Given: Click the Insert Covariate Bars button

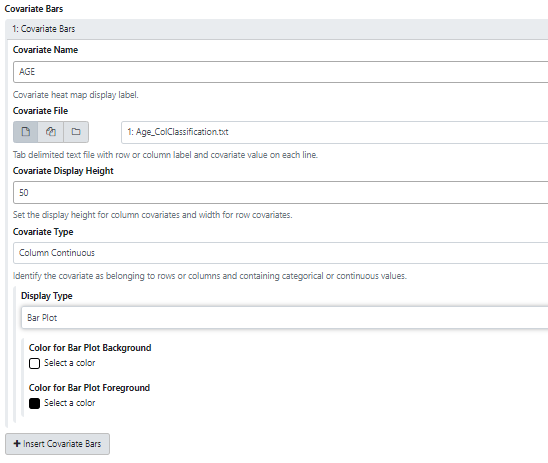Looking at the screenshot, I should 57,444.
